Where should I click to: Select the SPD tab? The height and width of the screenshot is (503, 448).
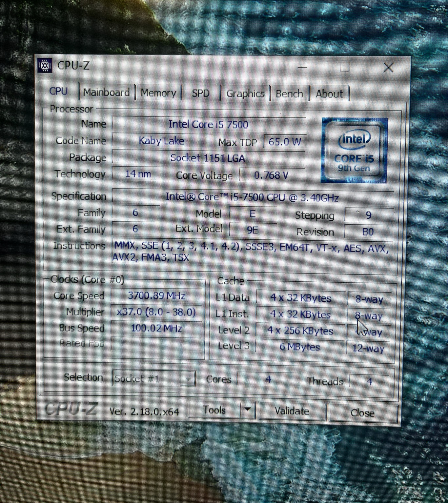click(x=201, y=93)
